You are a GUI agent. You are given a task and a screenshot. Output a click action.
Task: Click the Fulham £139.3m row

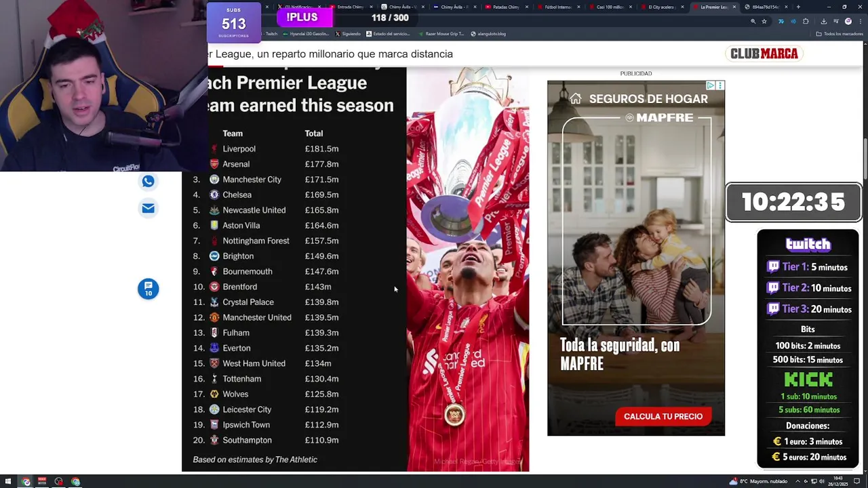coord(266,333)
